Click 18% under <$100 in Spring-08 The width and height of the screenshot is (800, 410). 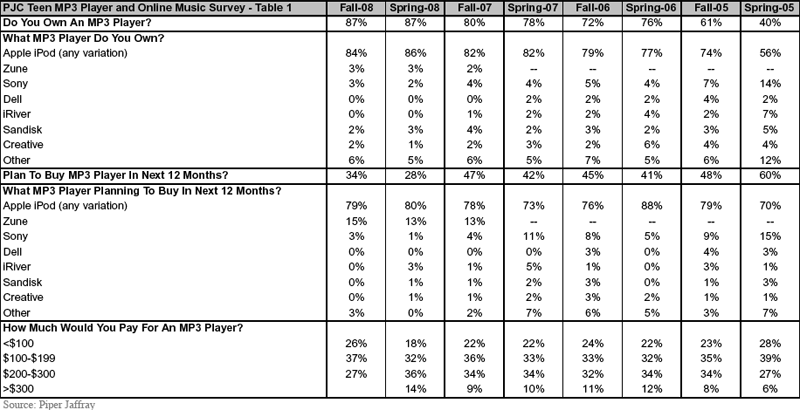coord(415,343)
